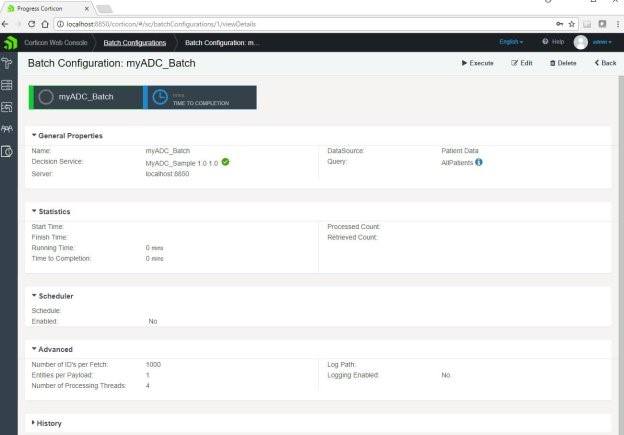The height and width of the screenshot is (435, 624).
Task: Click the browser address bar
Action: (x=300, y=24)
